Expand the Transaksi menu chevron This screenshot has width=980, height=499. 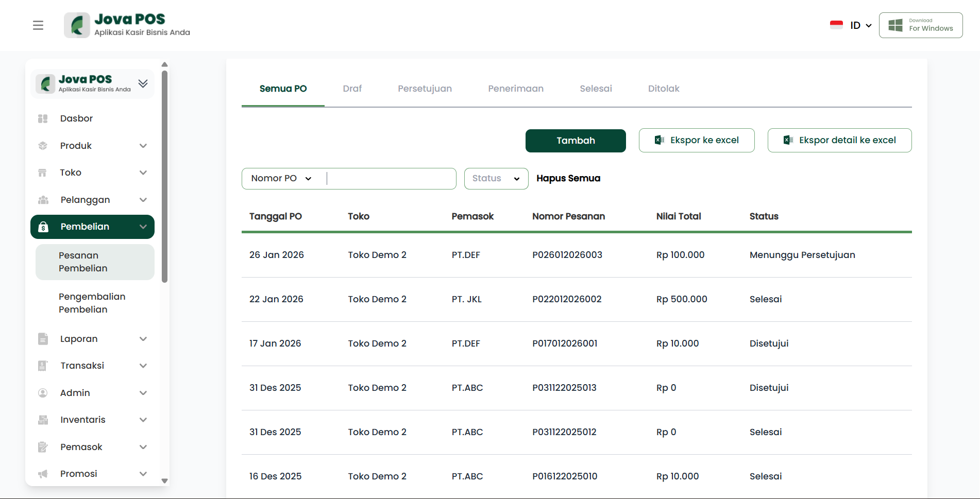(143, 366)
